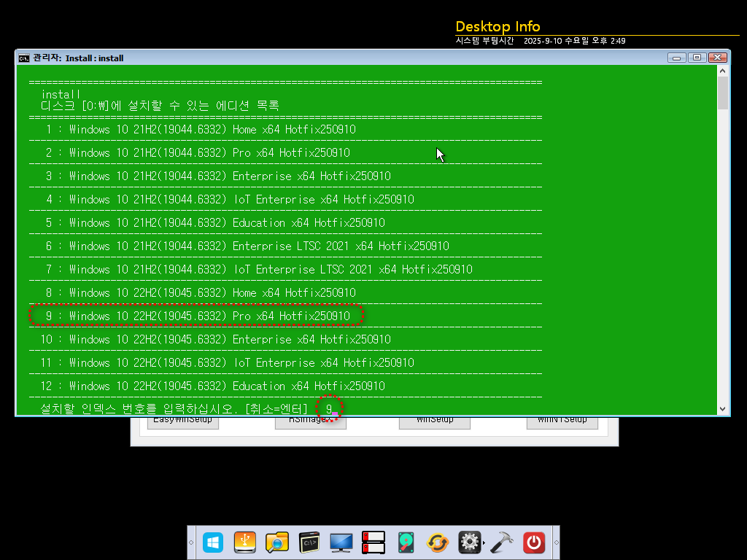Click the 'install' heading text in console

tap(61, 94)
